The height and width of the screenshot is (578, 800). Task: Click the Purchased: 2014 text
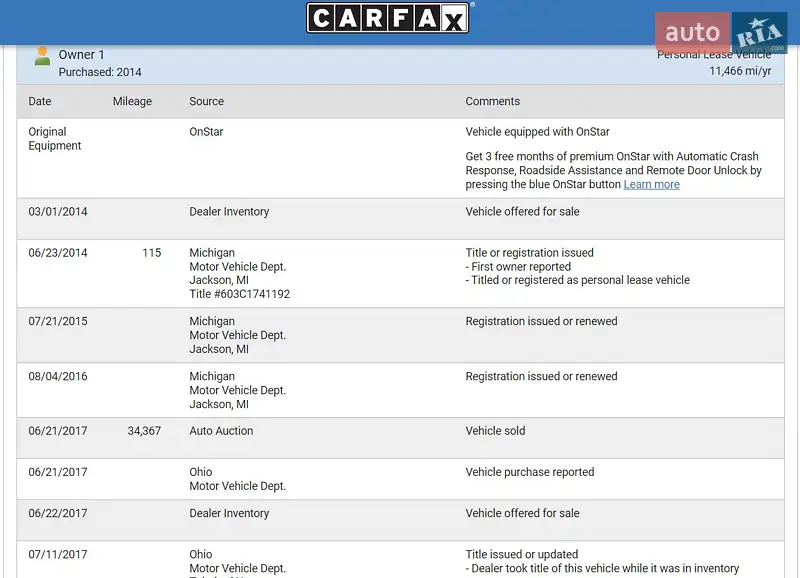click(100, 73)
